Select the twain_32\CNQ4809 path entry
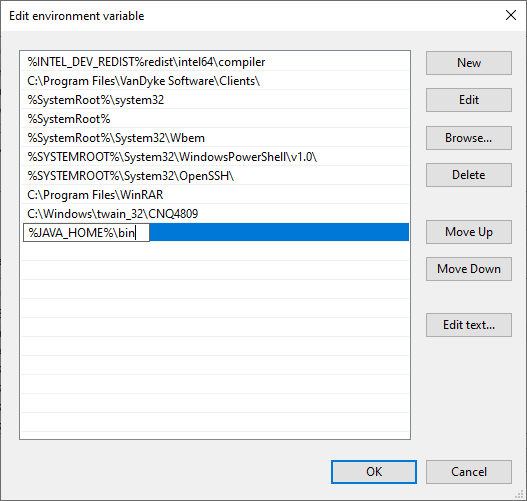This screenshot has width=527, height=501. point(215,214)
